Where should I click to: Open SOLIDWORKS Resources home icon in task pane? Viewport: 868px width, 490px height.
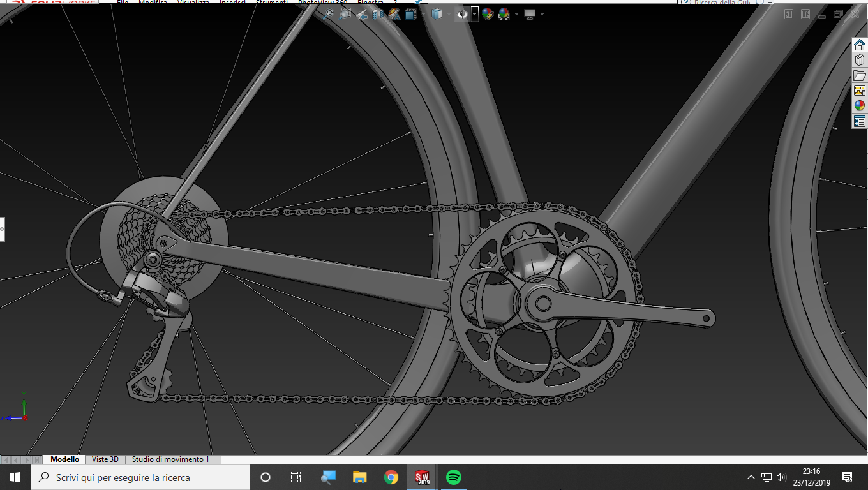(860, 45)
